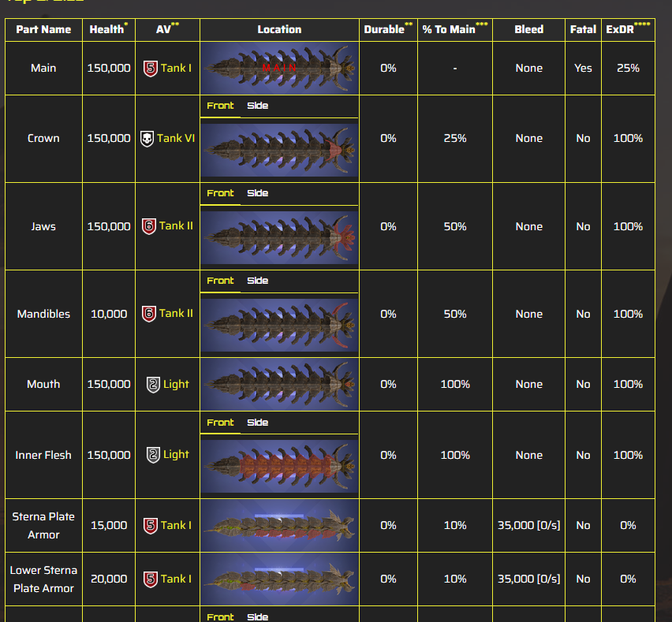Click the 10,000 health value for Mandibles
672x622 pixels.
(x=109, y=314)
